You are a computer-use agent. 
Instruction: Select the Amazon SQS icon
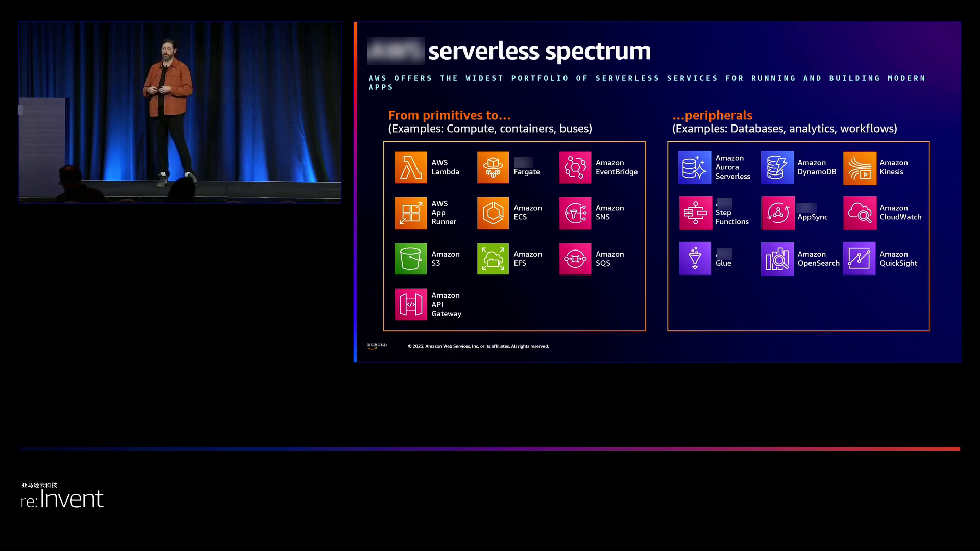(575, 259)
